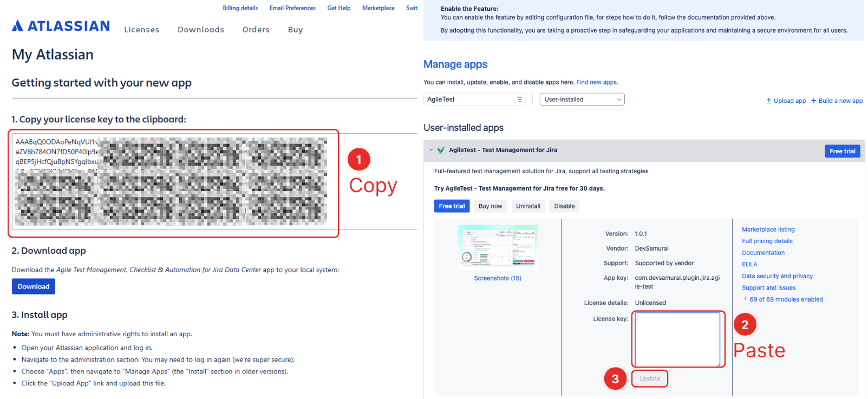Click inside the License key text area
This screenshot has height=399, width=868.
point(676,339)
